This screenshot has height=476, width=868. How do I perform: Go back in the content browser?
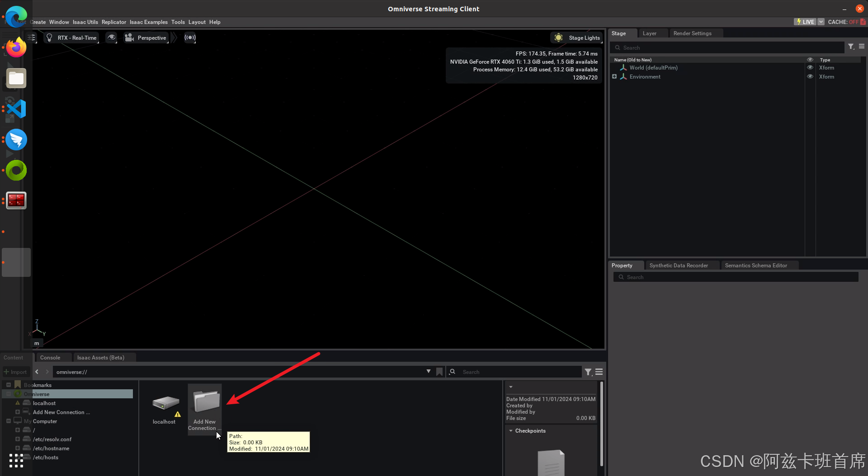point(37,372)
